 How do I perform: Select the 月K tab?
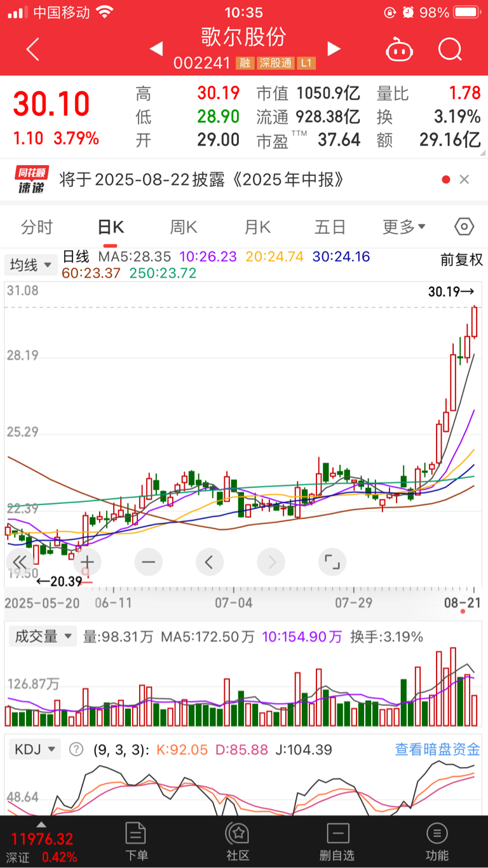click(257, 227)
